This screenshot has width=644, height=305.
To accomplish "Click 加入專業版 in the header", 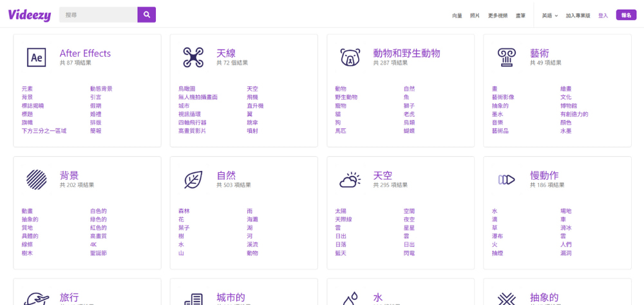I will [x=578, y=15].
